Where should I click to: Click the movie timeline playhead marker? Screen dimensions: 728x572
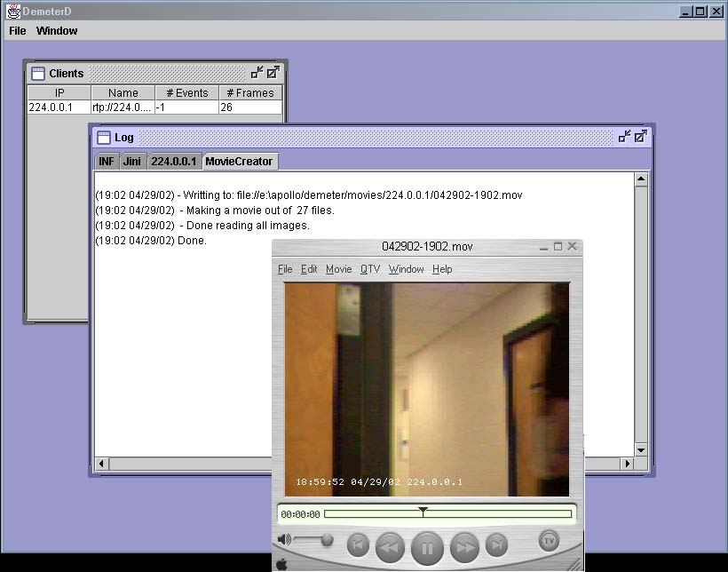(423, 511)
